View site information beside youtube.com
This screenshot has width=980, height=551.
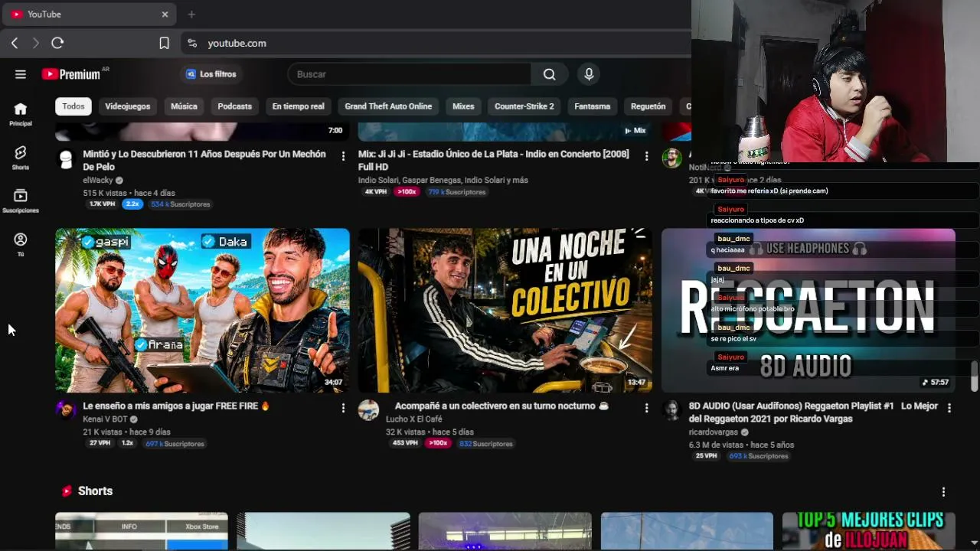click(192, 44)
